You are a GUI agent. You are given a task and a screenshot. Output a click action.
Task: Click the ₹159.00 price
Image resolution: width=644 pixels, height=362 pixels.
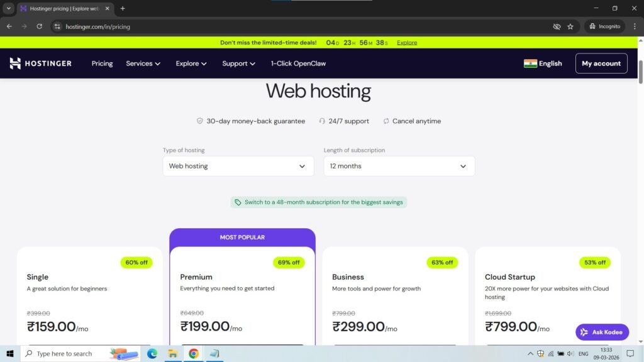point(52,327)
